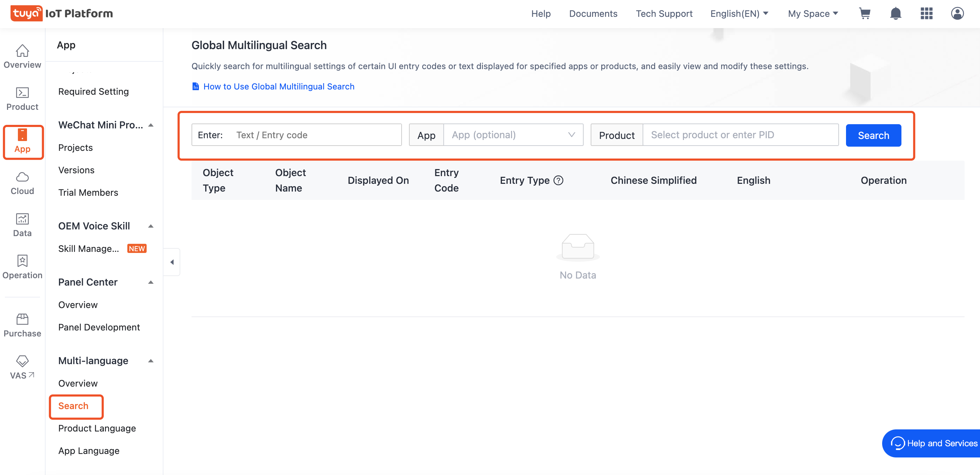
Task: Collapse the Panel Center group
Action: tap(151, 282)
